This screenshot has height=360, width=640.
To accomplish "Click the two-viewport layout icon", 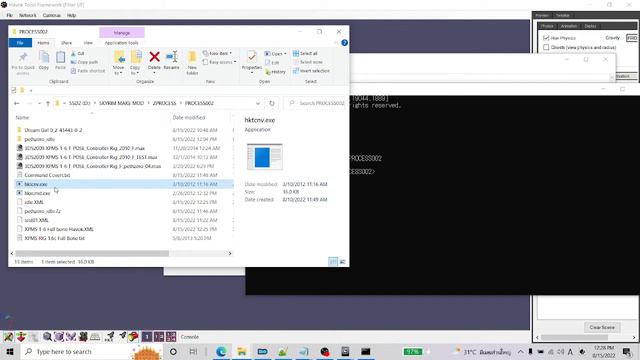I will click(x=159, y=337).
